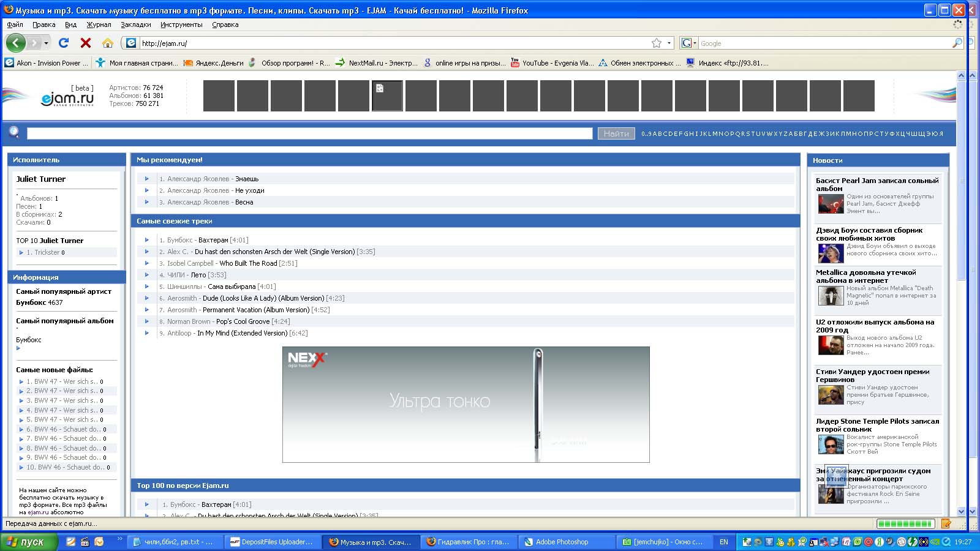Open the Файл menu
The height and width of the screenshot is (551, 980).
pos(15,24)
